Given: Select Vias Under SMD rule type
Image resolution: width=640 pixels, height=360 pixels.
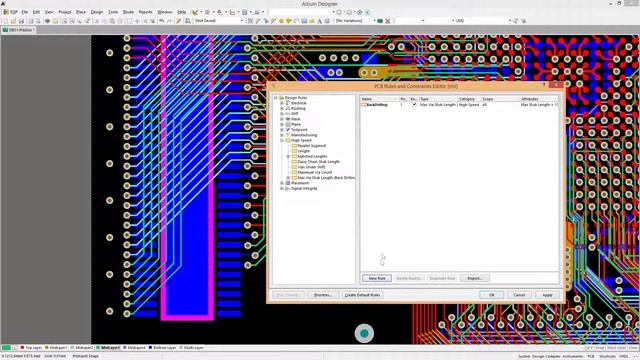Looking at the screenshot, I should click(x=311, y=167).
